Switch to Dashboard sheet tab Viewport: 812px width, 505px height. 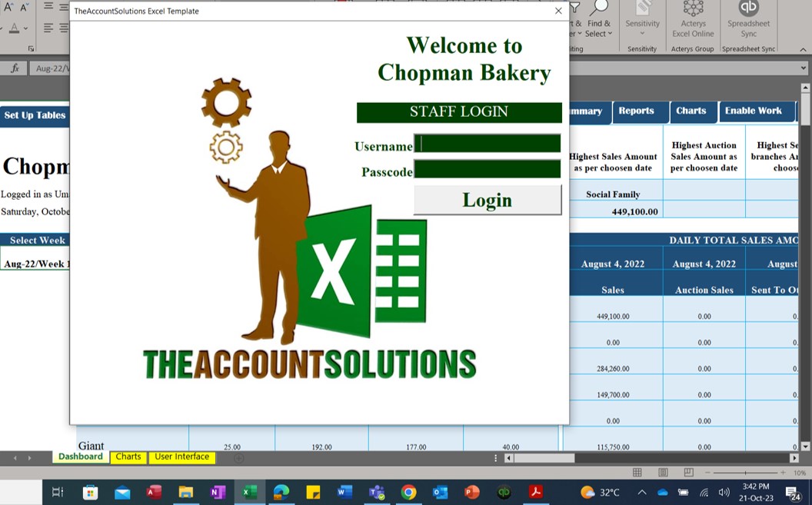[x=80, y=457]
